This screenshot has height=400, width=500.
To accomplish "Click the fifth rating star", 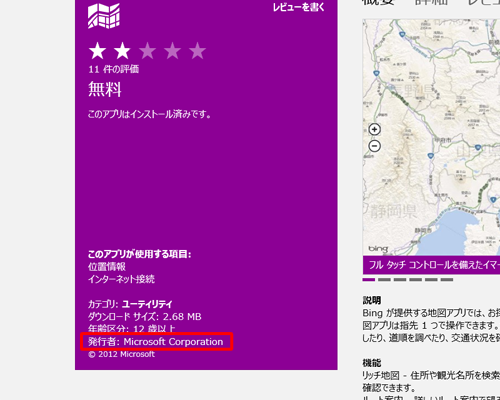I will click(198, 51).
